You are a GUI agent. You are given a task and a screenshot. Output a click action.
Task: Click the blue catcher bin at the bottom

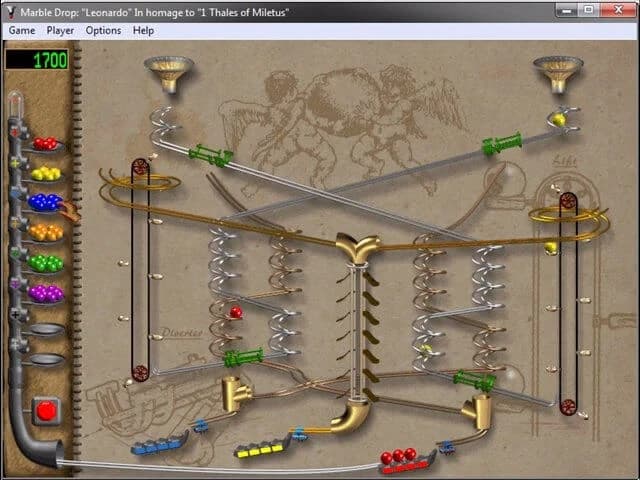[x=158, y=445]
